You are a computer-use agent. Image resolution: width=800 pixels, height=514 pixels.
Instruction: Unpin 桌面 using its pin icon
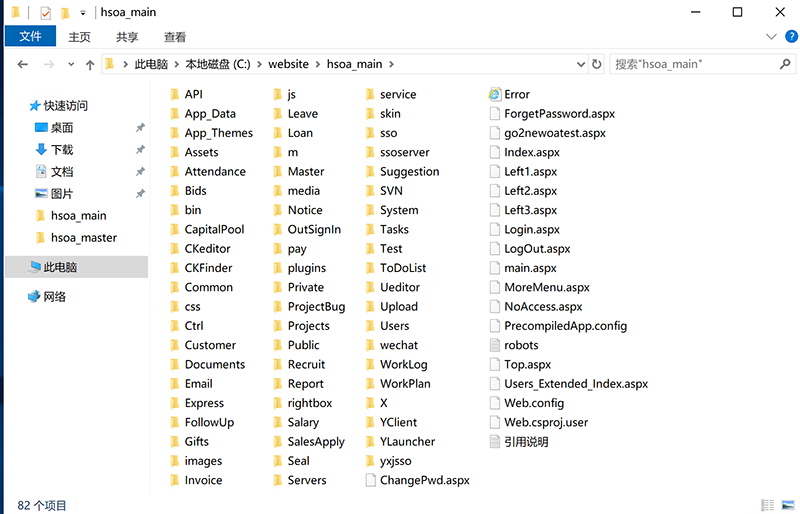pos(140,128)
